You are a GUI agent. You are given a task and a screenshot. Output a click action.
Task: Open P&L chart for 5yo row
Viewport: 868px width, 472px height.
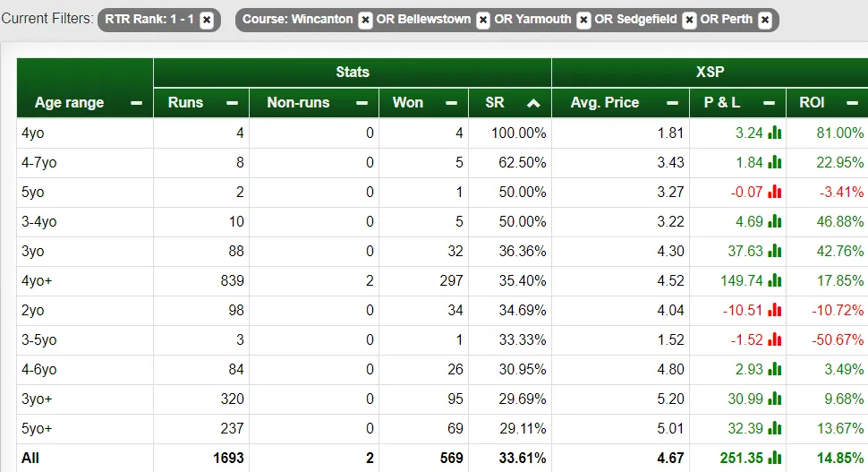click(x=774, y=192)
